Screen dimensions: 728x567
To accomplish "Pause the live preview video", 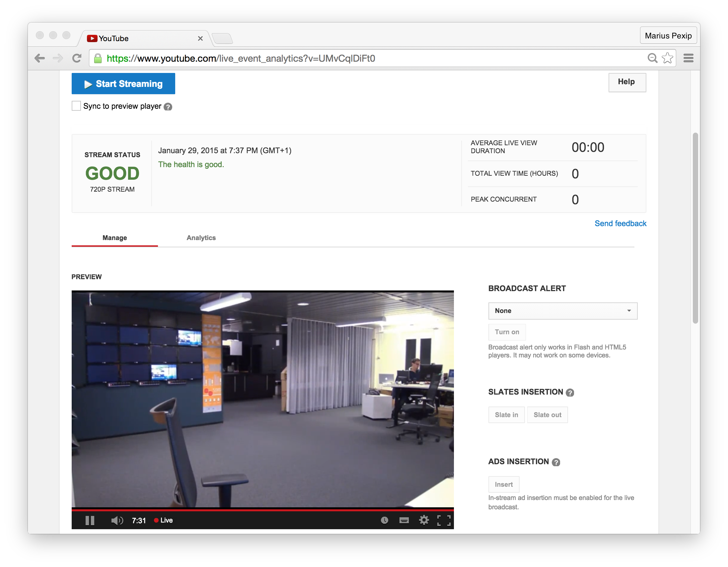I will [x=90, y=520].
